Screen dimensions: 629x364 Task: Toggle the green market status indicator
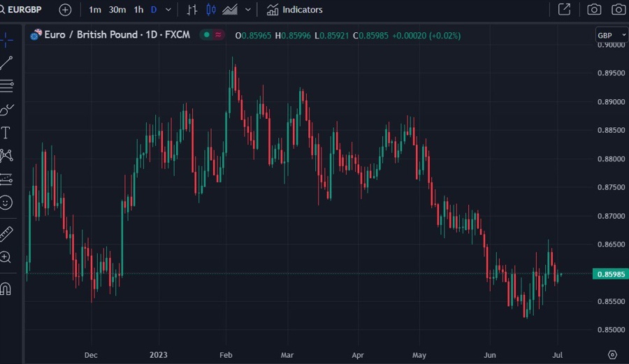[207, 35]
